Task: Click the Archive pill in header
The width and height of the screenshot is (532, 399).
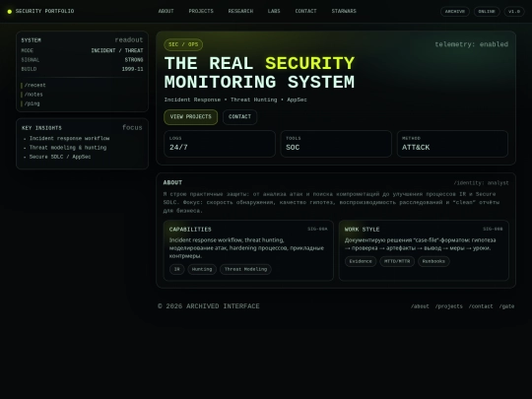Action: coord(455,12)
